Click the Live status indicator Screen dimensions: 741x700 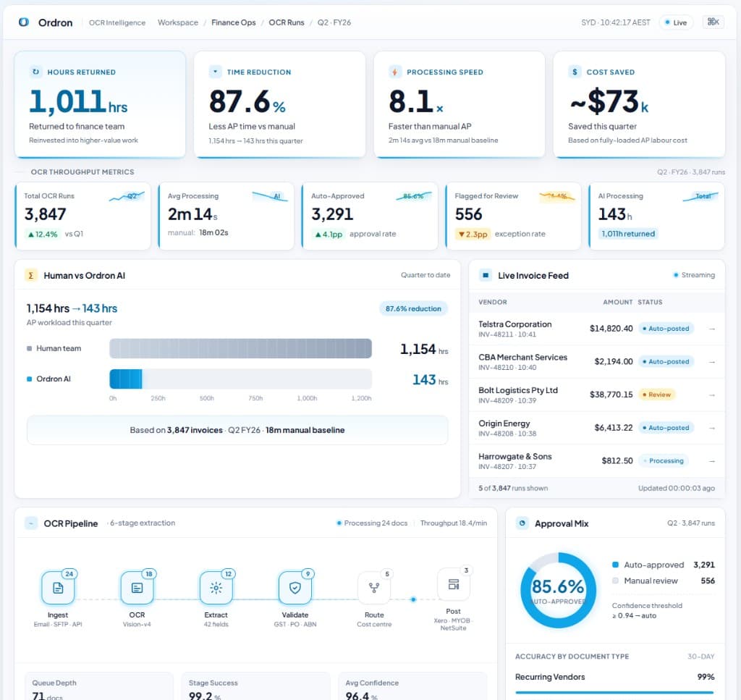click(x=676, y=22)
